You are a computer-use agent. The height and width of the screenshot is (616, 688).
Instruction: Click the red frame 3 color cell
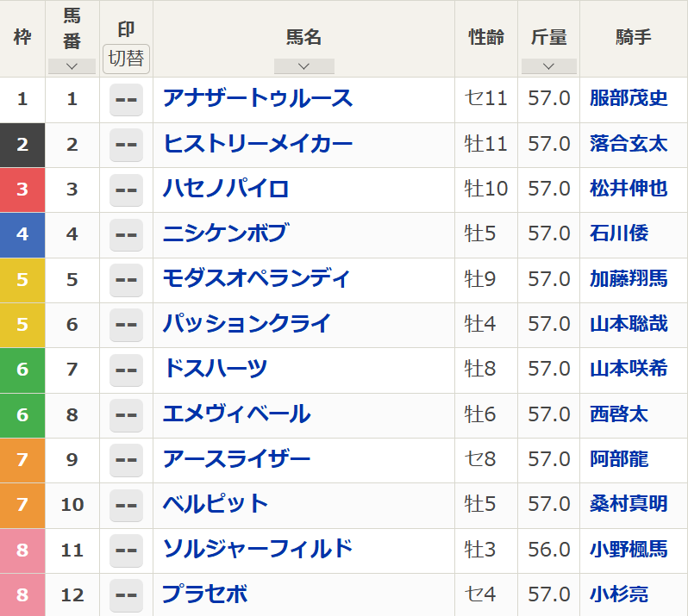click(22, 190)
